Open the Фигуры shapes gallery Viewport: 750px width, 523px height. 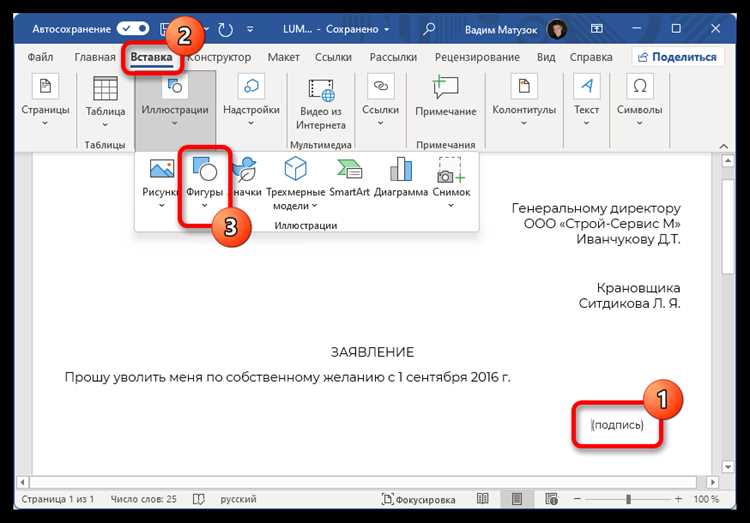click(205, 184)
